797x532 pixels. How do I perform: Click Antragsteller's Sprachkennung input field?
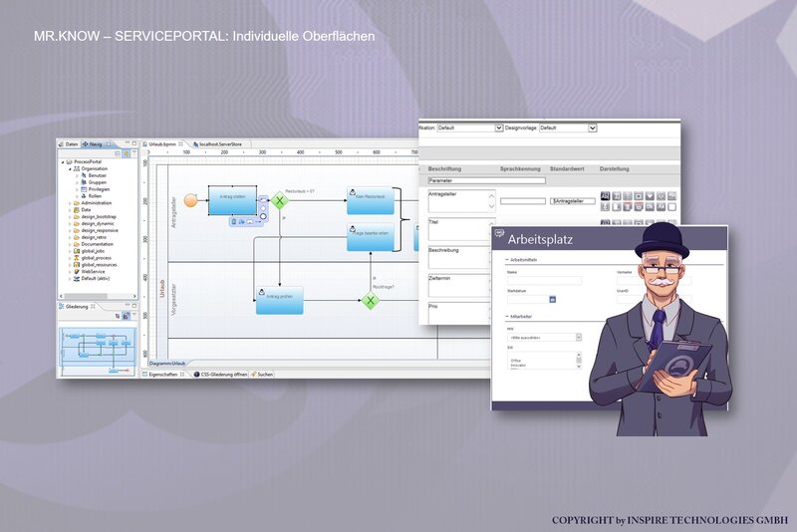click(522, 201)
